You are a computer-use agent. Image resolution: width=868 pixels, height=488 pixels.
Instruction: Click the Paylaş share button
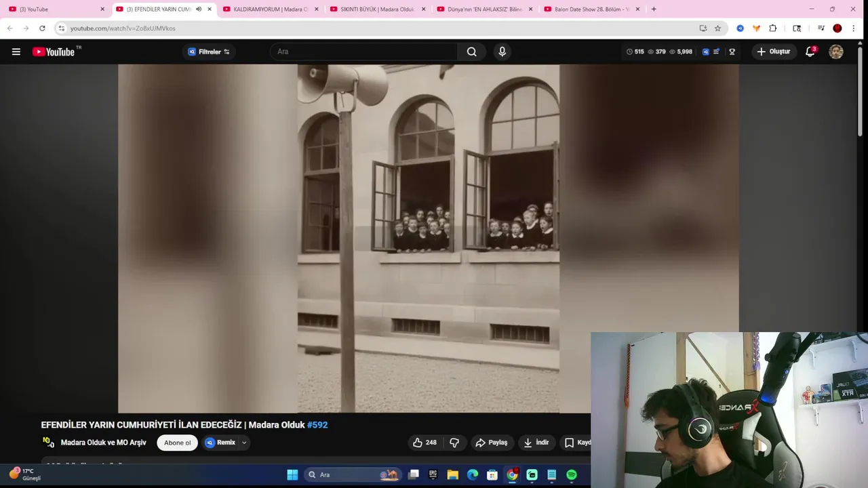click(x=492, y=443)
